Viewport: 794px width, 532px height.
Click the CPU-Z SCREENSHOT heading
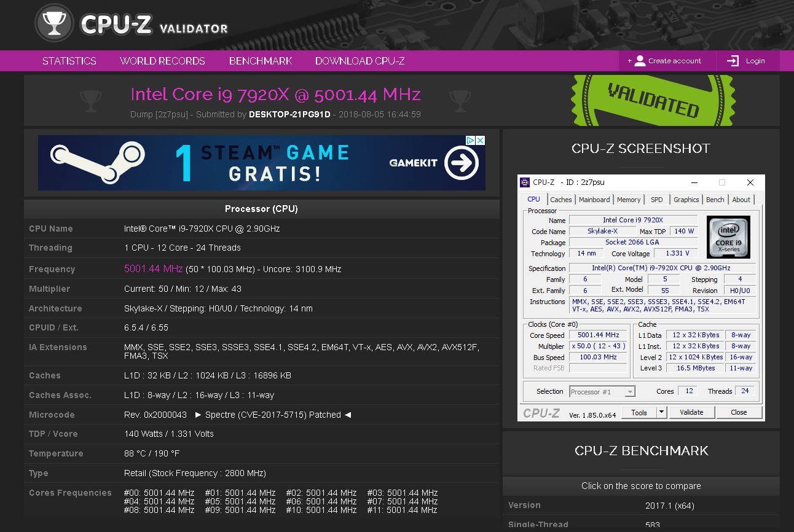pyautogui.click(x=641, y=149)
